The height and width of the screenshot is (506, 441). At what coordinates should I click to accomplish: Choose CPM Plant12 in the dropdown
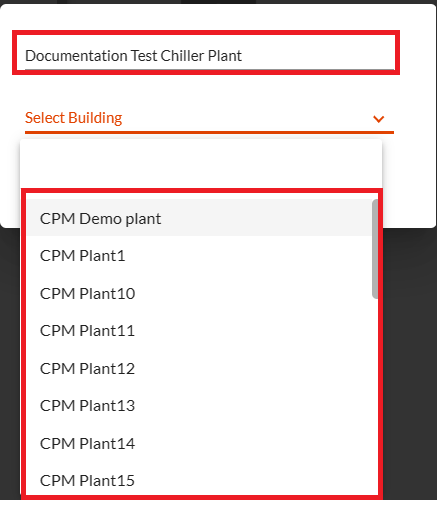[199, 369]
